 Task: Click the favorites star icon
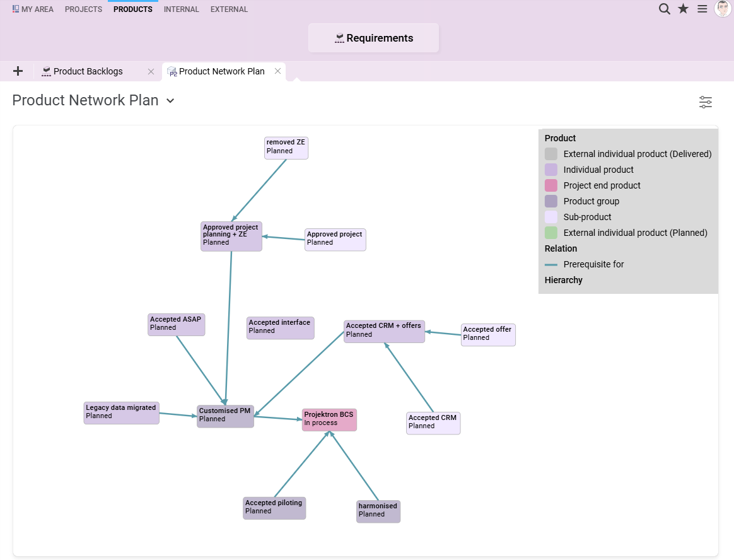click(x=684, y=9)
